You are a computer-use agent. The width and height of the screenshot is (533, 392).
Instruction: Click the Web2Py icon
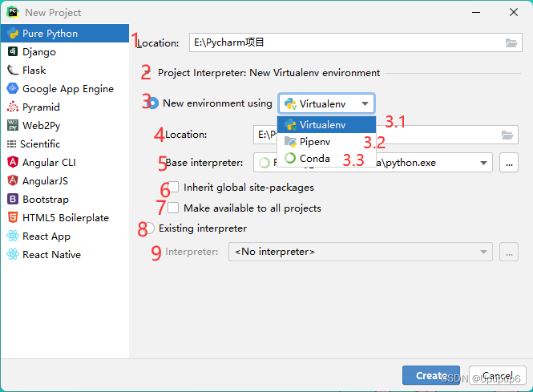click(x=13, y=125)
